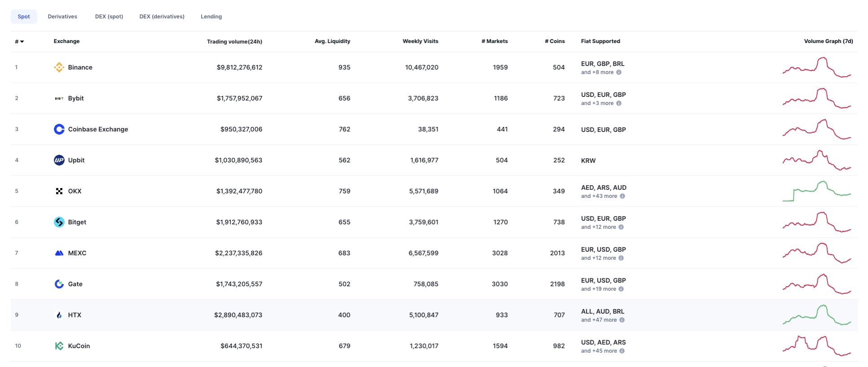The height and width of the screenshot is (367, 868).
Task: Click the Upbit logo icon
Action: [59, 160]
